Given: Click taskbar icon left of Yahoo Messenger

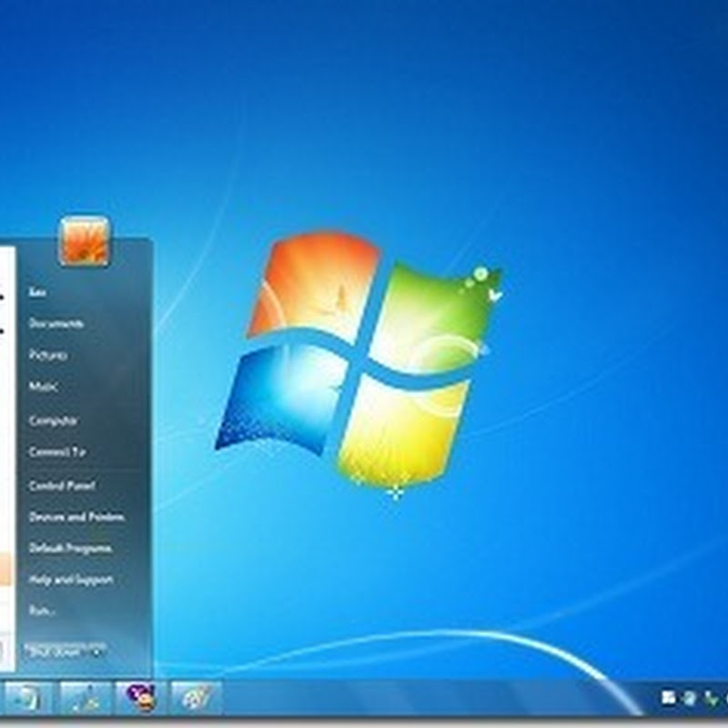Looking at the screenshot, I should [x=86, y=698].
